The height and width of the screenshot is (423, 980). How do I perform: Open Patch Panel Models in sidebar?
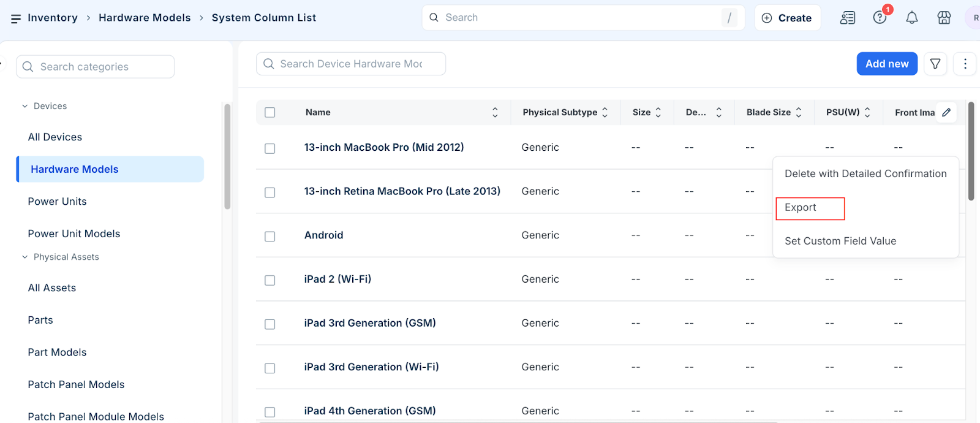76,384
